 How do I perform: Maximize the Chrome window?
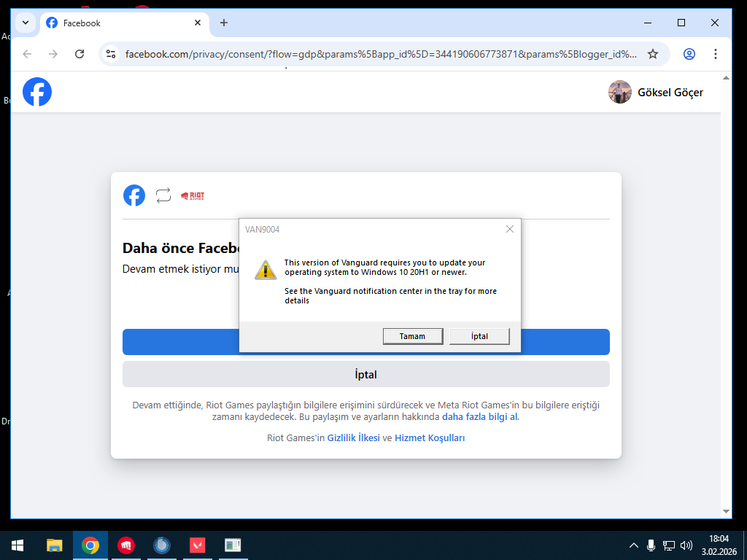click(681, 23)
